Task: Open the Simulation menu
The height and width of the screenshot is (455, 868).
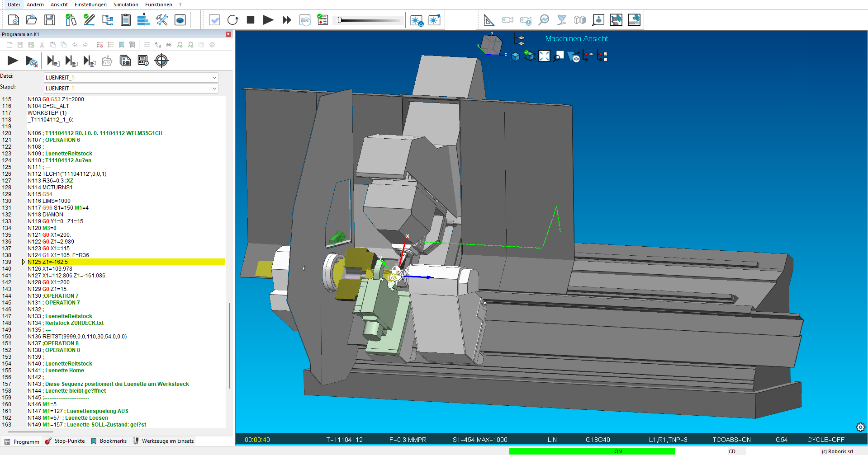Action: pyautogui.click(x=126, y=5)
